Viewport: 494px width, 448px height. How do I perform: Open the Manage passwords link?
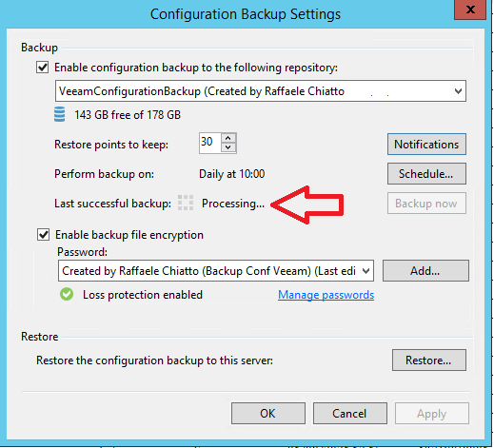[x=326, y=295]
